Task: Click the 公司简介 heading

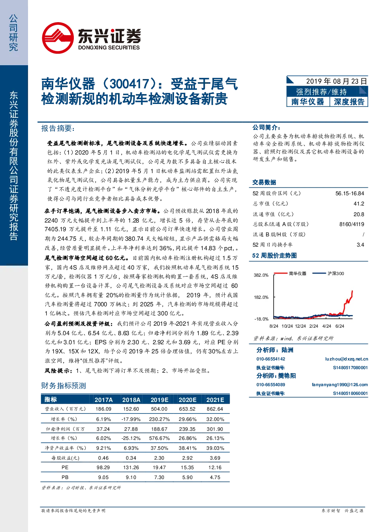Action: pyautogui.click(x=266, y=127)
